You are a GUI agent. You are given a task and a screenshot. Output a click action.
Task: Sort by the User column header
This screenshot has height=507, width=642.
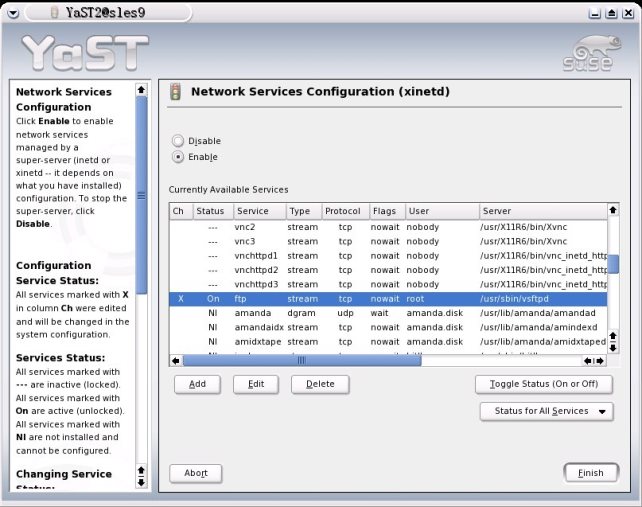[443, 211]
